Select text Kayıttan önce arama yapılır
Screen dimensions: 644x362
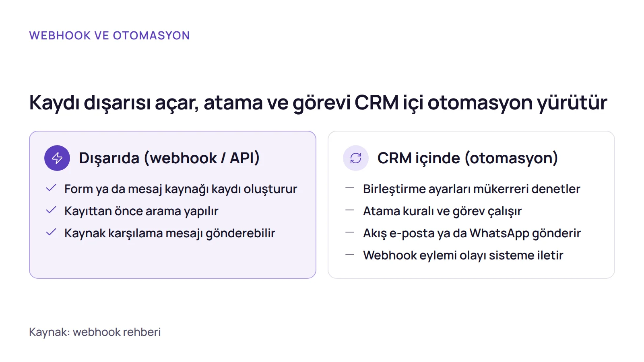(141, 211)
